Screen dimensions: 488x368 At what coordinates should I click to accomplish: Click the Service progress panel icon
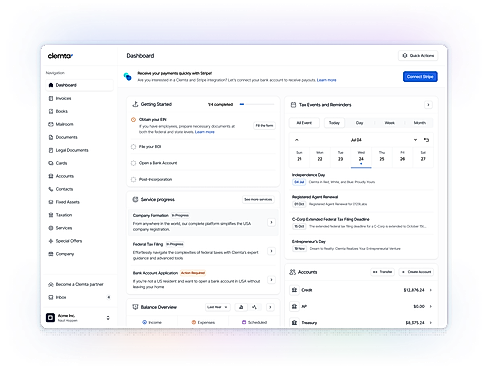click(x=135, y=199)
